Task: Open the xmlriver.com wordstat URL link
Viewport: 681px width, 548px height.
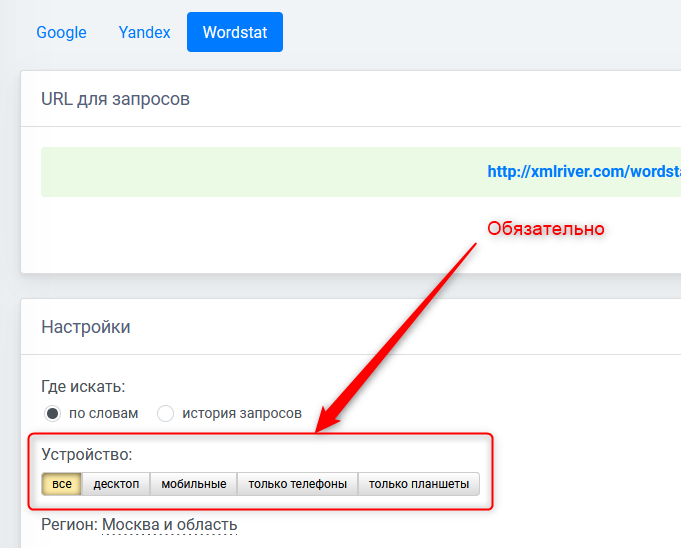Action: point(584,172)
